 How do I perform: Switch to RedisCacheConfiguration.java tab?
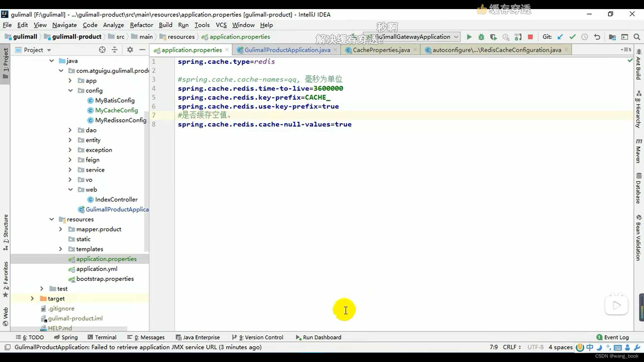(x=497, y=50)
